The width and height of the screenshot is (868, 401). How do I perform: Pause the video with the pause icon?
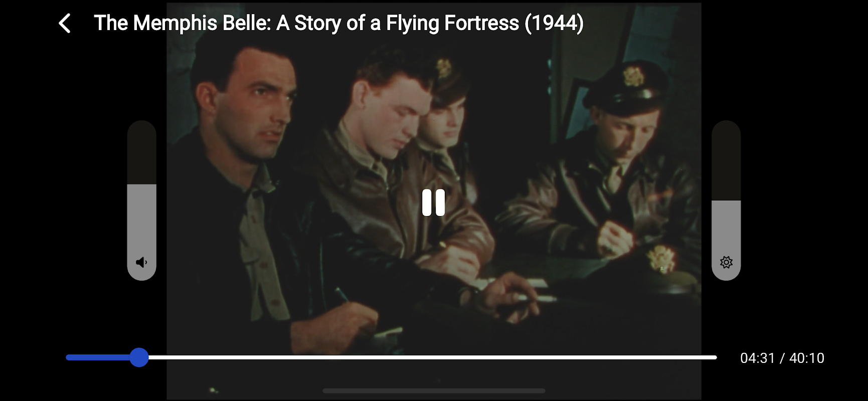[x=433, y=203]
